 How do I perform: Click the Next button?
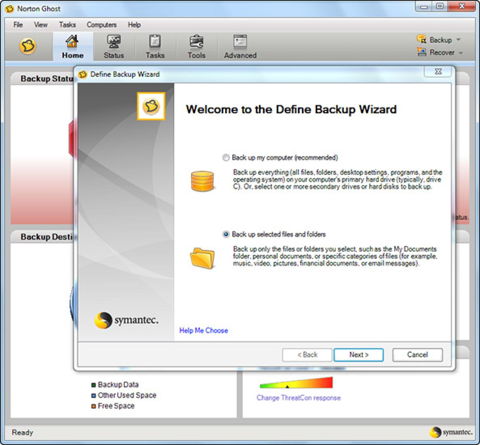(359, 355)
